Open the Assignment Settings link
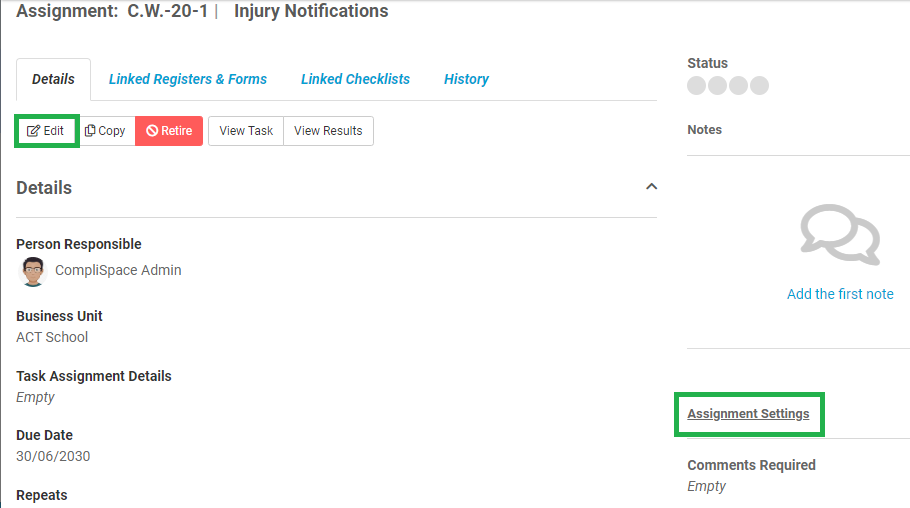 tap(748, 414)
